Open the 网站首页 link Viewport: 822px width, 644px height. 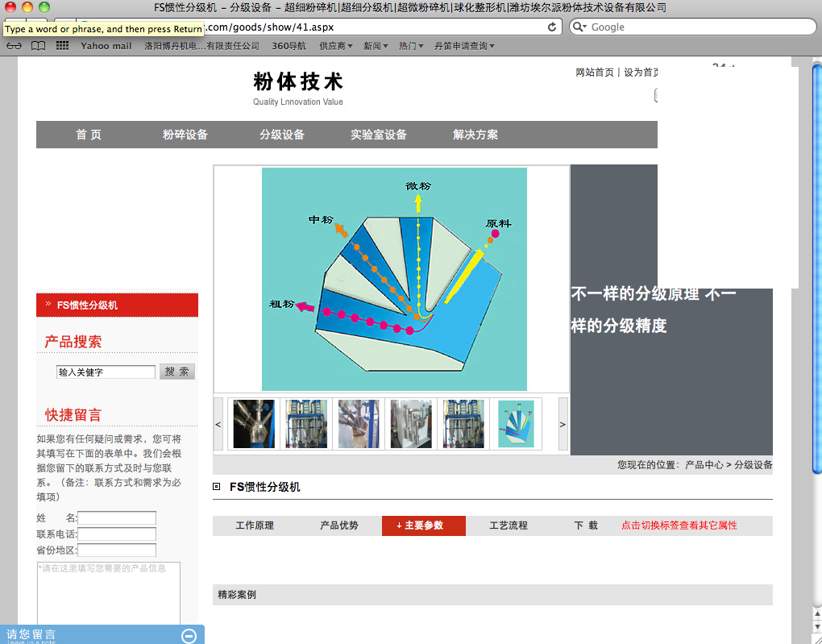tap(595, 73)
